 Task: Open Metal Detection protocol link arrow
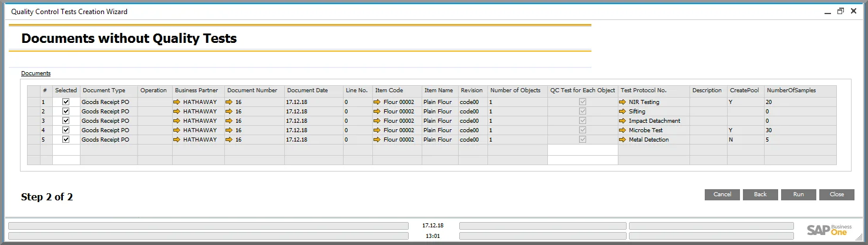coord(623,139)
